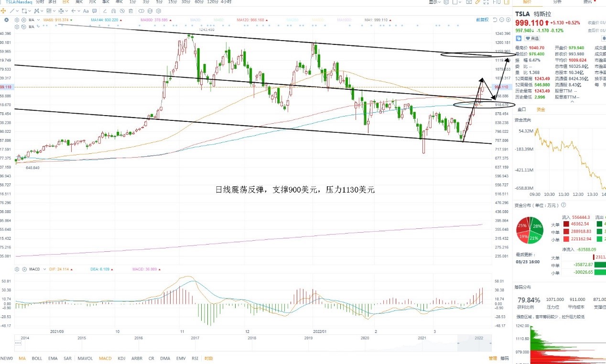This screenshot has height=364, width=606.
Task: Zoom in chart with plus circle
Action: tap(508, 20)
